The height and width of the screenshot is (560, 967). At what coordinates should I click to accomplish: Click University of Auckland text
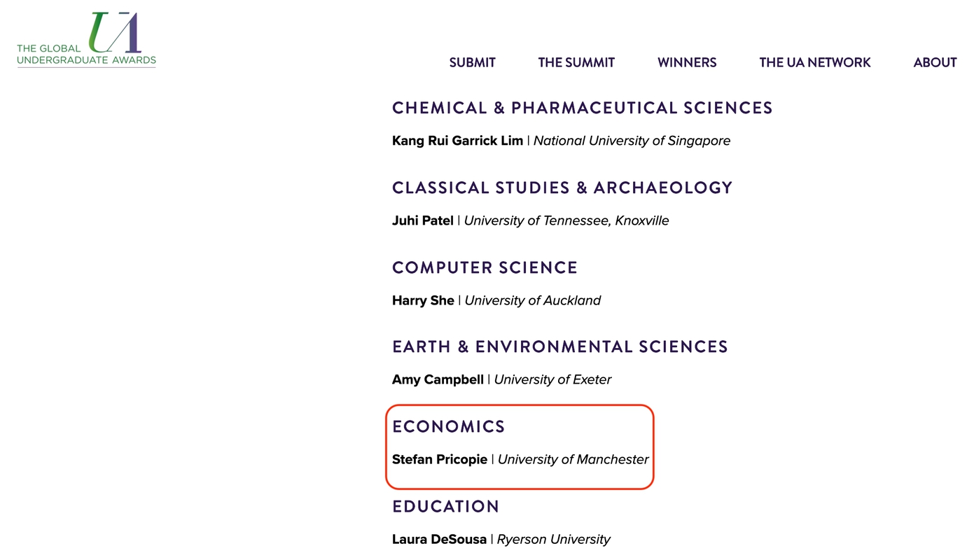(x=533, y=300)
